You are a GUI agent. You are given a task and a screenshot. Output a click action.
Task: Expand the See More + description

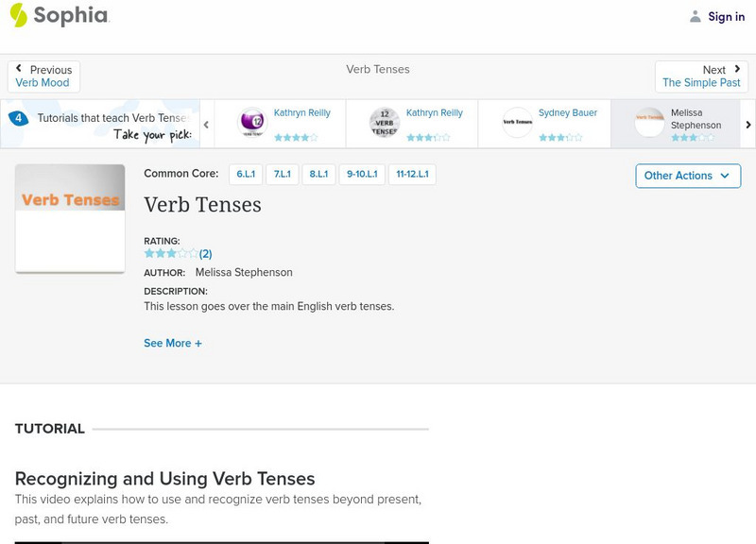[x=173, y=344]
